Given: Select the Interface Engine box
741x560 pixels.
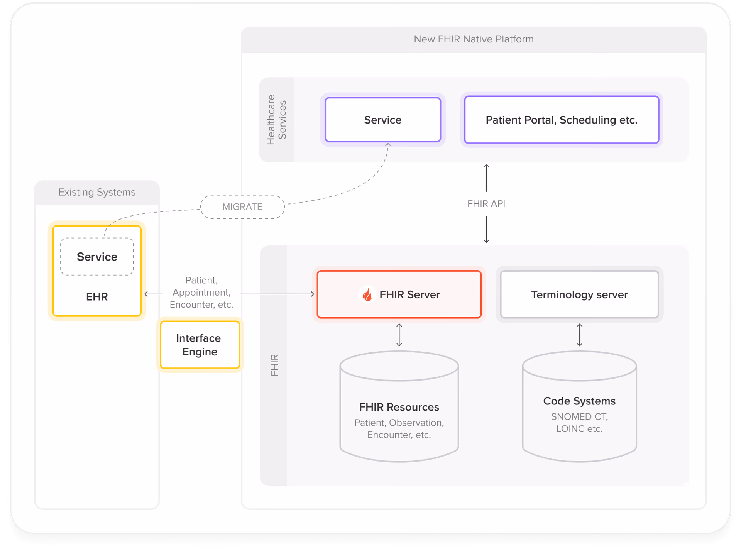Looking at the screenshot, I should click(x=200, y=345).
